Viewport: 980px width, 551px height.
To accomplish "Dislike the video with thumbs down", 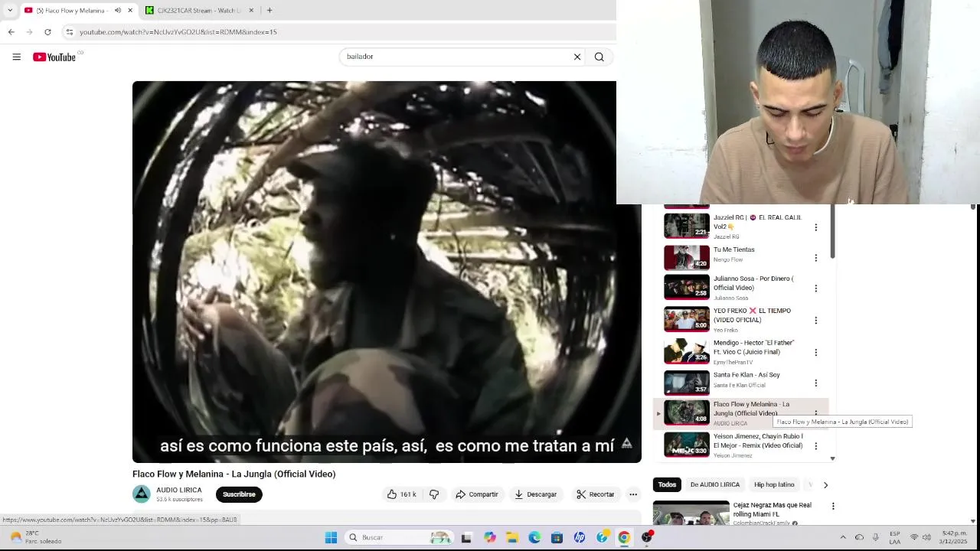I will coord(434,494).
